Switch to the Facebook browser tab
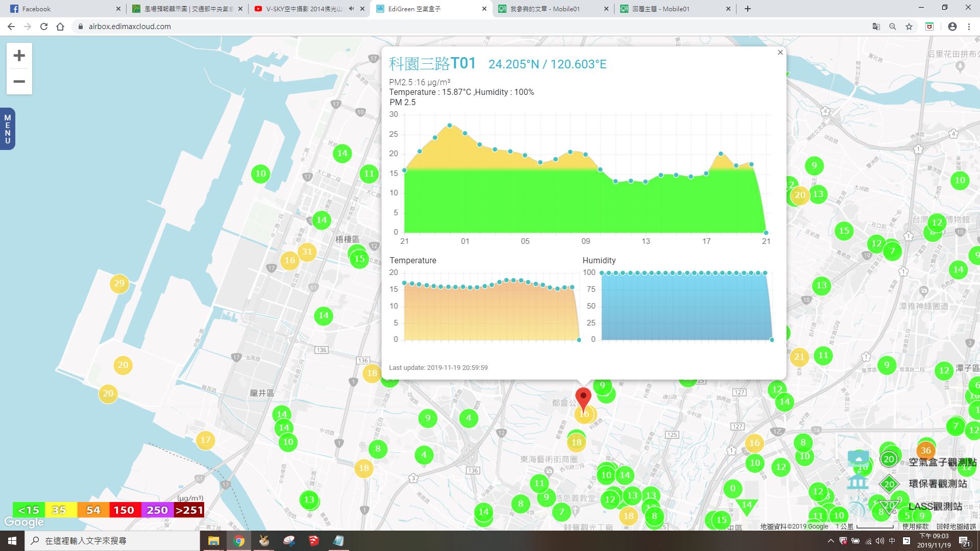Image resolution: width=980 pixels, height=551 pixels. click(61, 9)
